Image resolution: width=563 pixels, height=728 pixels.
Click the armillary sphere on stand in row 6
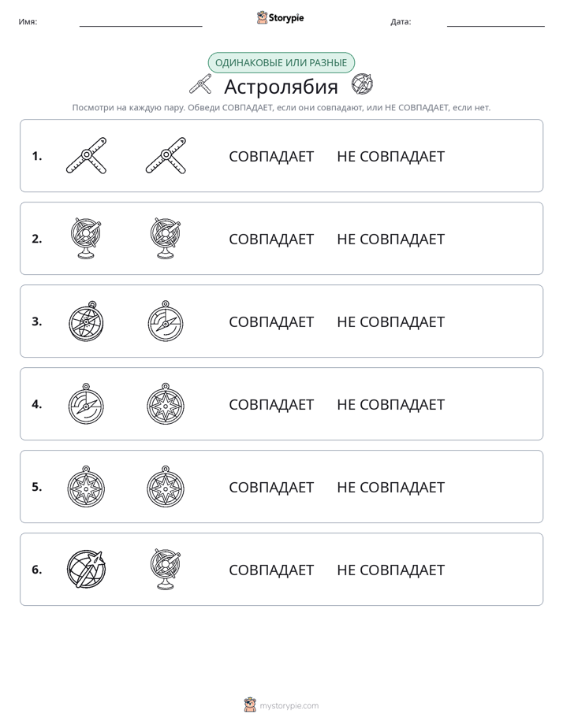pos(166,569)
